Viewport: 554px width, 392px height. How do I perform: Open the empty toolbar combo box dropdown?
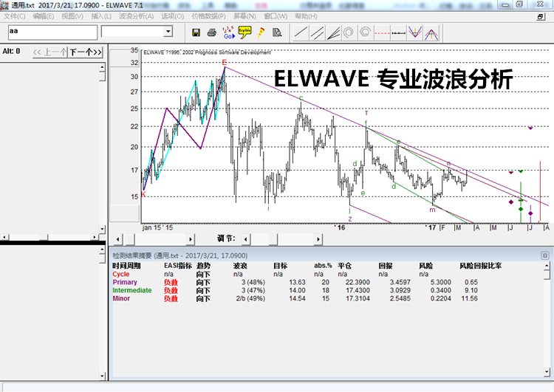168,32
